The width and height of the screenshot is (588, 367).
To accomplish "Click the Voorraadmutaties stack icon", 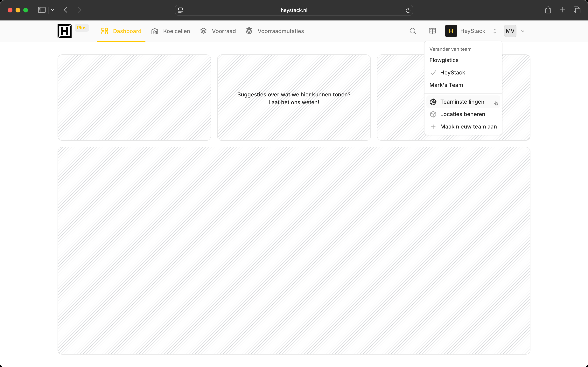I will 249,31.
